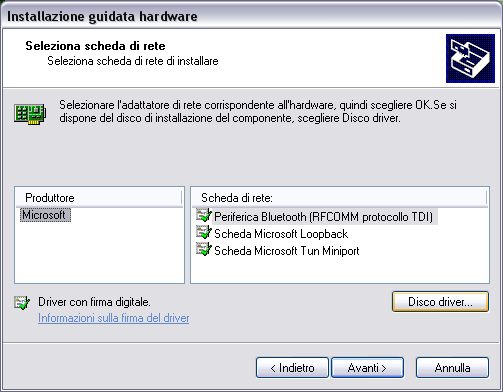The width and height of the screenshot is (503, 392).
Task: Click the Driver con firma digitale text
Action: pyautogui.click(x=94, y=302)
